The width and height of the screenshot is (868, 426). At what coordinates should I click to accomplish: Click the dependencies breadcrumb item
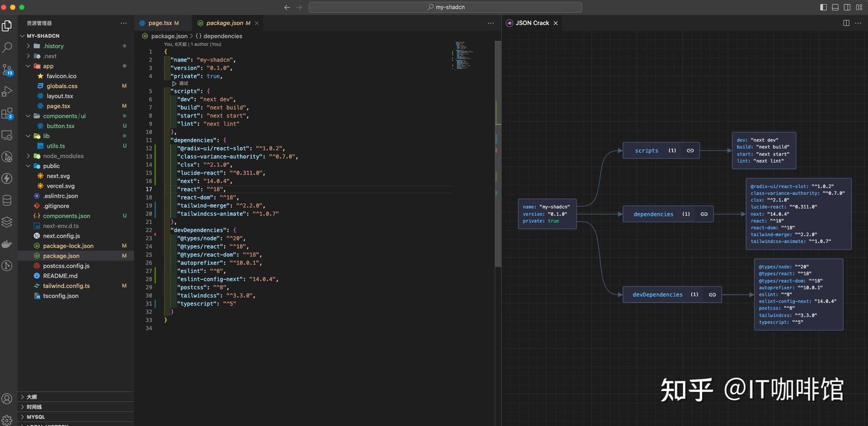point(222,36)
